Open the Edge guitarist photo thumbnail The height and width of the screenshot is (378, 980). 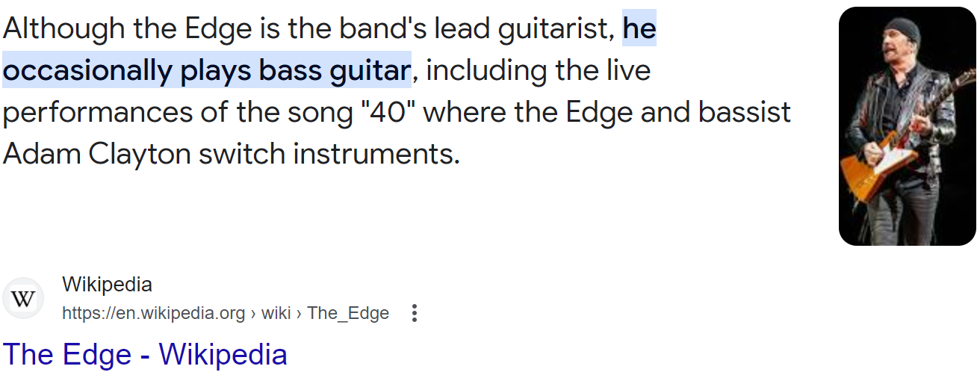click(x=907, y=126)
